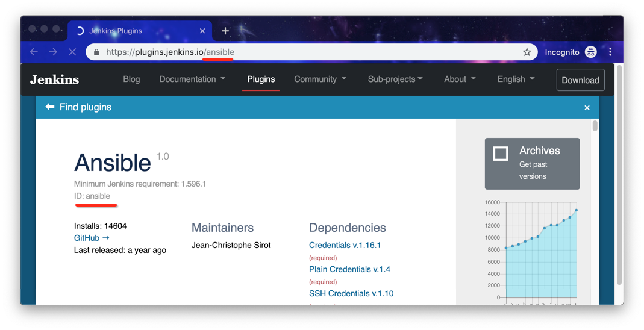Open a new browser tab
This screenshot has width=644, height=330.
(x=225, y=31)
